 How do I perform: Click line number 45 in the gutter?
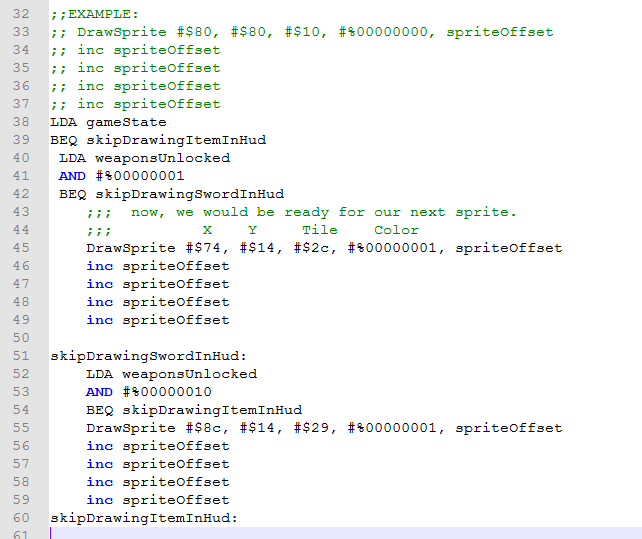pos(21,248)
